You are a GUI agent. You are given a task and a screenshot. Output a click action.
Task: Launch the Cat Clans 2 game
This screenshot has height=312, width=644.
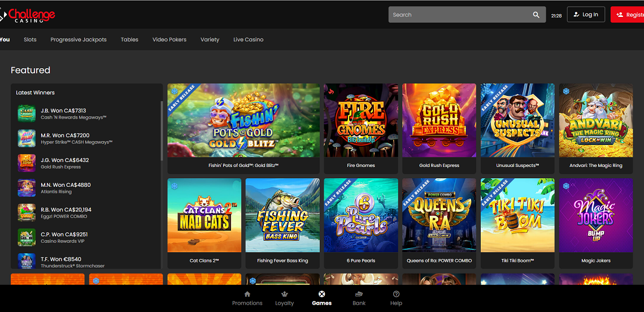(x=204, y=223)
